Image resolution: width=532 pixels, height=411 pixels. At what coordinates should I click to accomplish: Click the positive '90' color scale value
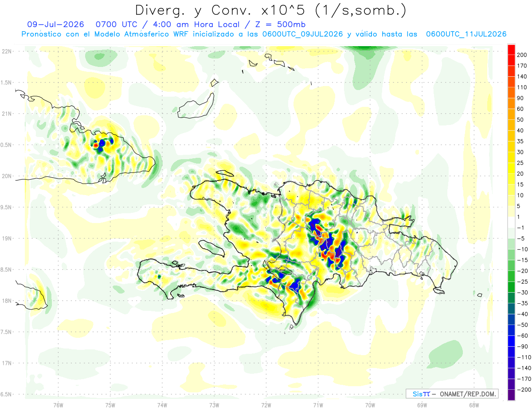(521, 98)
